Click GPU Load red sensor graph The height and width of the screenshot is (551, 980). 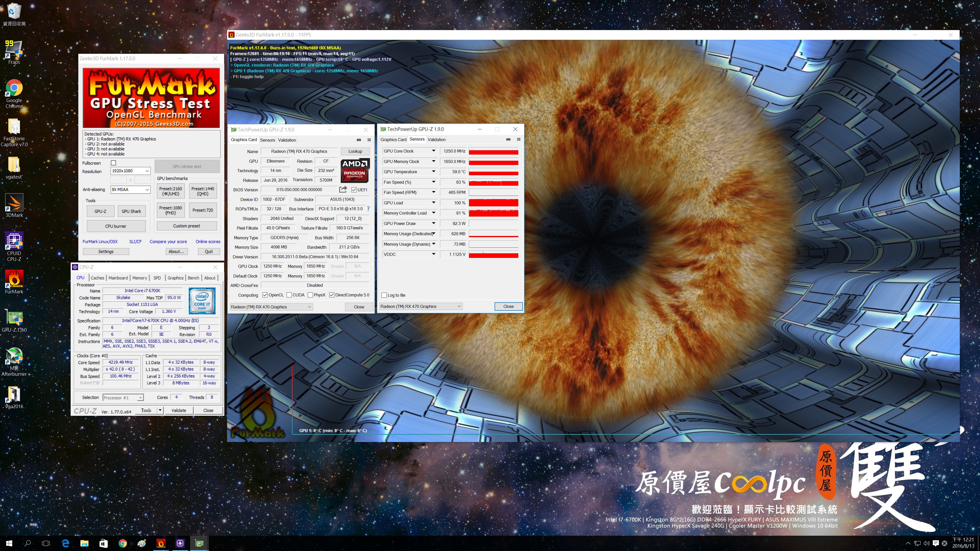click(x=493, y=203)
